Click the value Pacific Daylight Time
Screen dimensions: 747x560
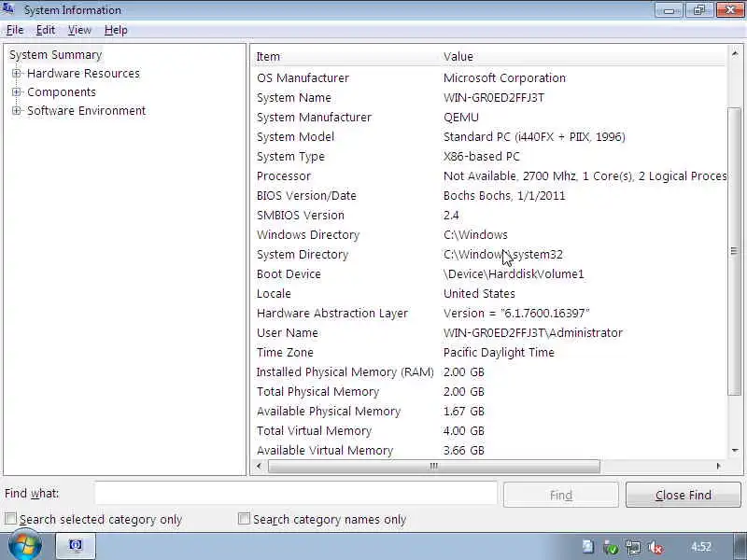pos(499,353)
